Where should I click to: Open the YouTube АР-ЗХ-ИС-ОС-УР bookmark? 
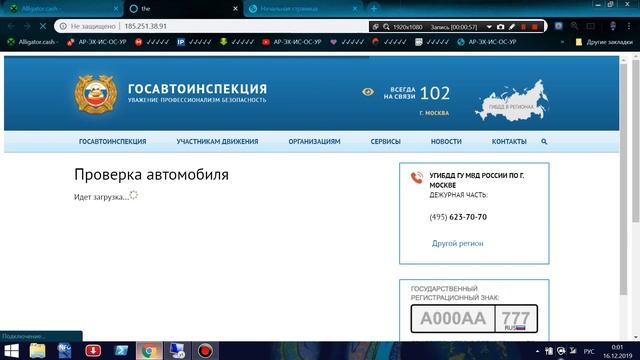[x=292, y=42]
